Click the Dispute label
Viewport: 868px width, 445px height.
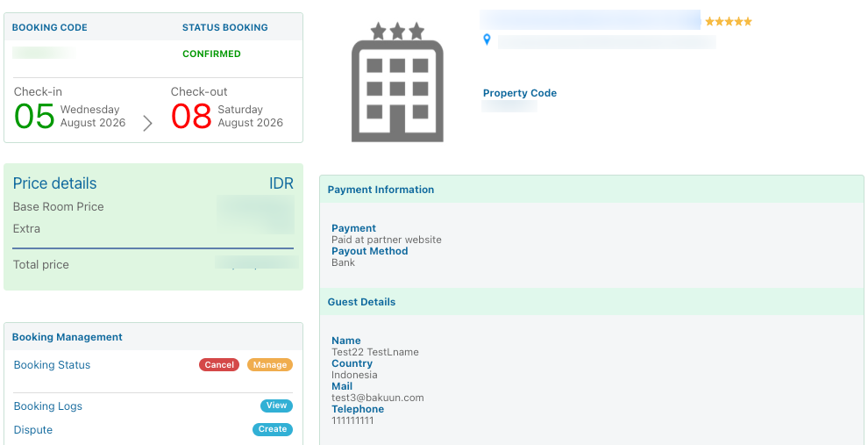pos(33,430)
